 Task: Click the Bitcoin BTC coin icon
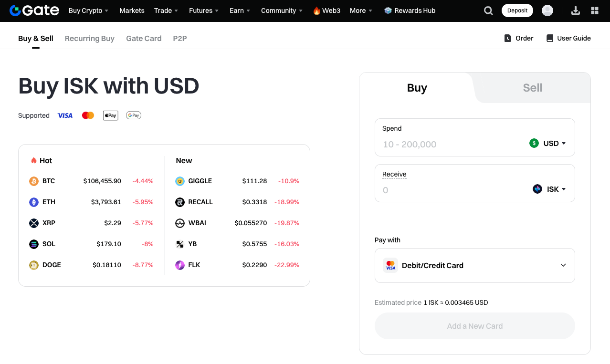click(34, 181)
